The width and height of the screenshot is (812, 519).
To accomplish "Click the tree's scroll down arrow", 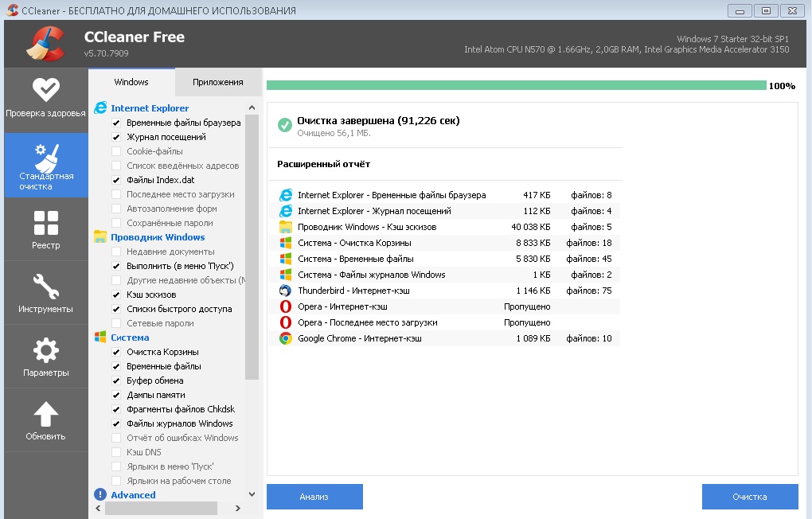I will click(x=252, y=494).
